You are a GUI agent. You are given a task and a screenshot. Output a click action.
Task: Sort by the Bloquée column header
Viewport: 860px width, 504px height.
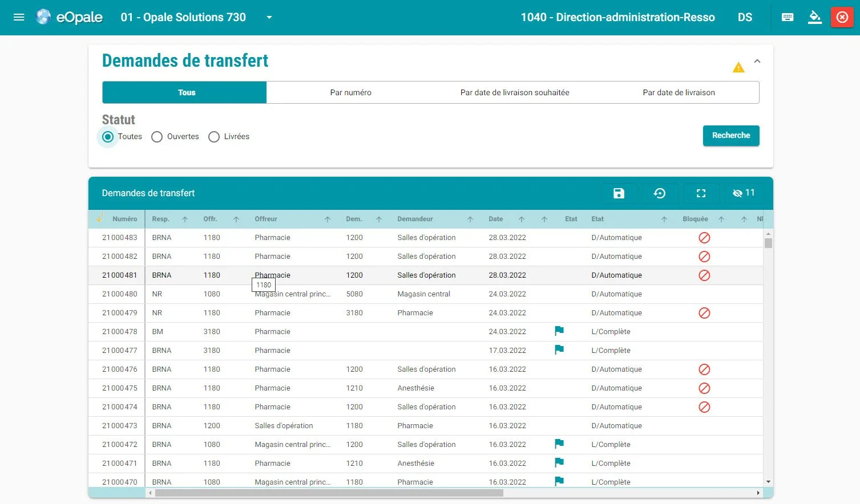695,219
